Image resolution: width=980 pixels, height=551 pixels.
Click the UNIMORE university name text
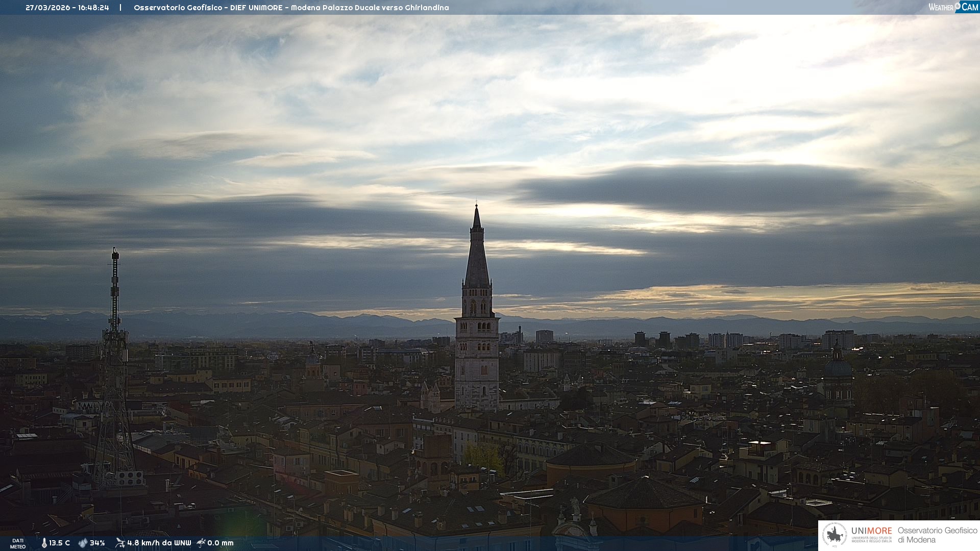click(871, 531)
